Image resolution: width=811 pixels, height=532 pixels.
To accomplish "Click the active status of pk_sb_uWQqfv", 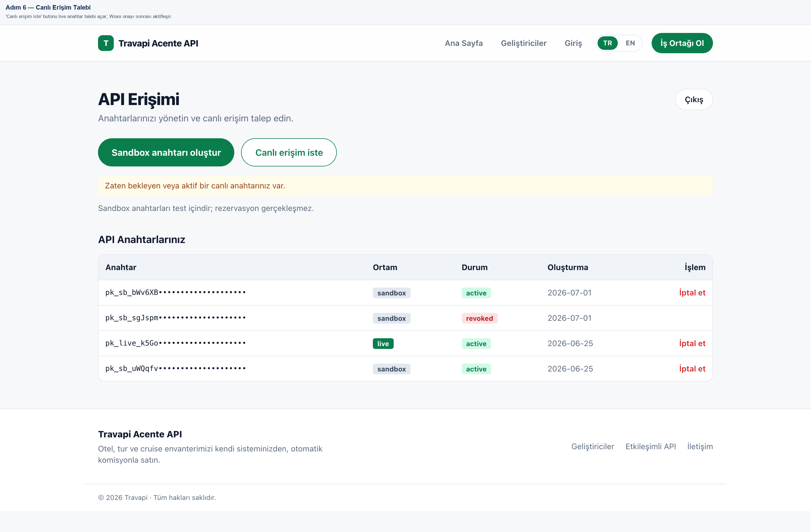I will [476, 369].
